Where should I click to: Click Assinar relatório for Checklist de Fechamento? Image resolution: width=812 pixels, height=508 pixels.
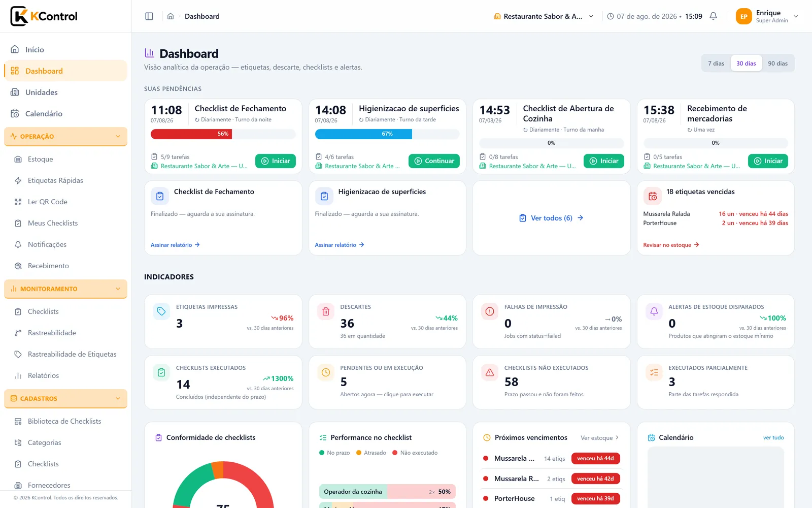point(175,245)
